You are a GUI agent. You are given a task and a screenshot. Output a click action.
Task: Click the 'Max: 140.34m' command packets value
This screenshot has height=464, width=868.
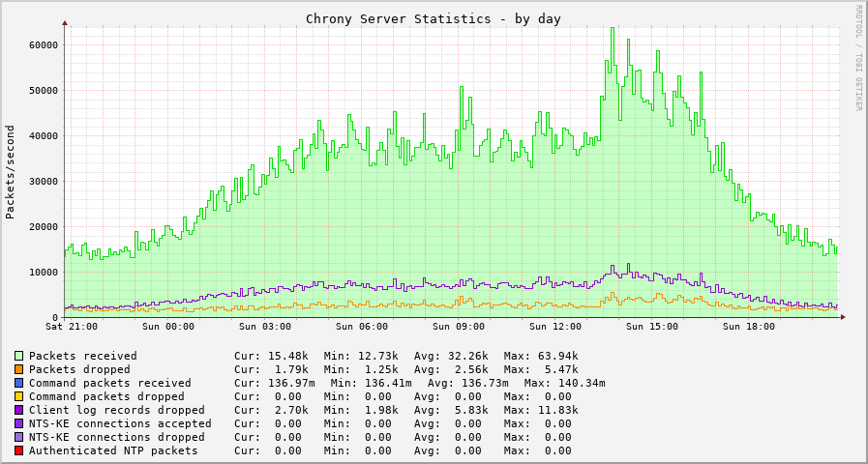(x=565, y=383)
